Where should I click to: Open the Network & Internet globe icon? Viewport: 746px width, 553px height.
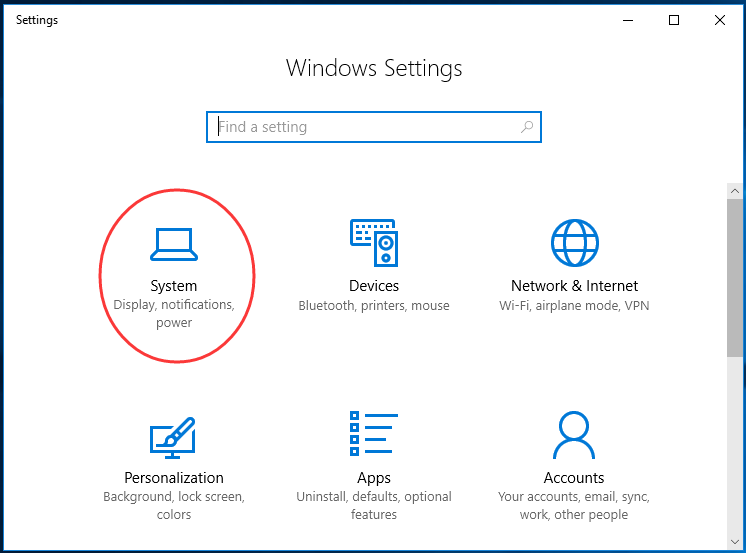574,243
